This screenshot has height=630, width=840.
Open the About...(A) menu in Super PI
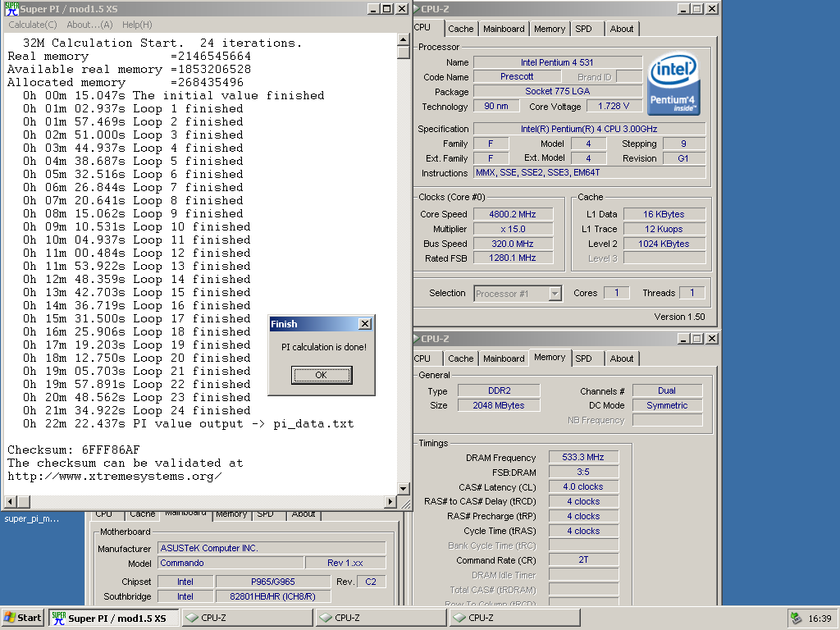(x=89, y=25)
